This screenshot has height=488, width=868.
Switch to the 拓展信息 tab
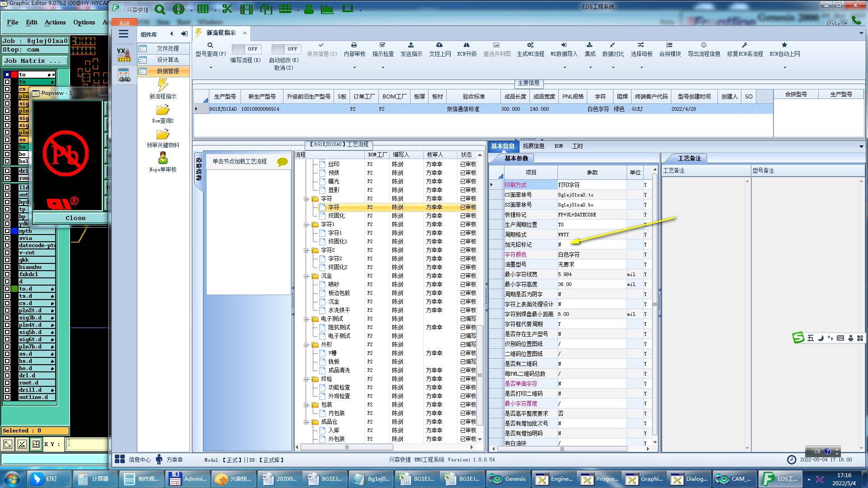click(x=533, y=146)
